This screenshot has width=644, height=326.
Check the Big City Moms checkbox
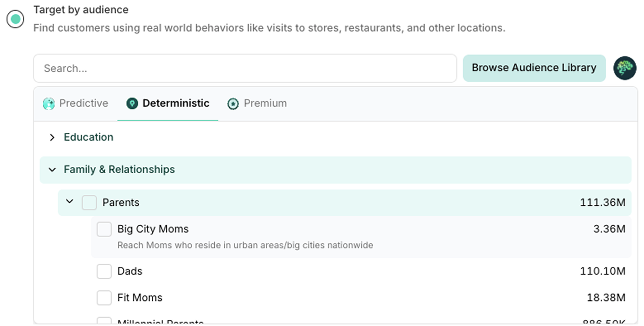tap(104, 229)
